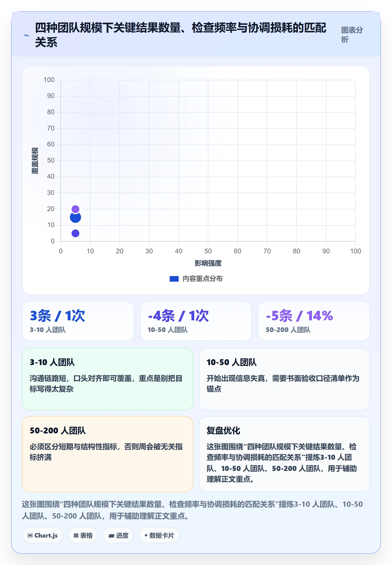Click the 3-10 人团队 caption under 3条 / 1次
This screenshot has width=392, height=565.
(48, 330)
